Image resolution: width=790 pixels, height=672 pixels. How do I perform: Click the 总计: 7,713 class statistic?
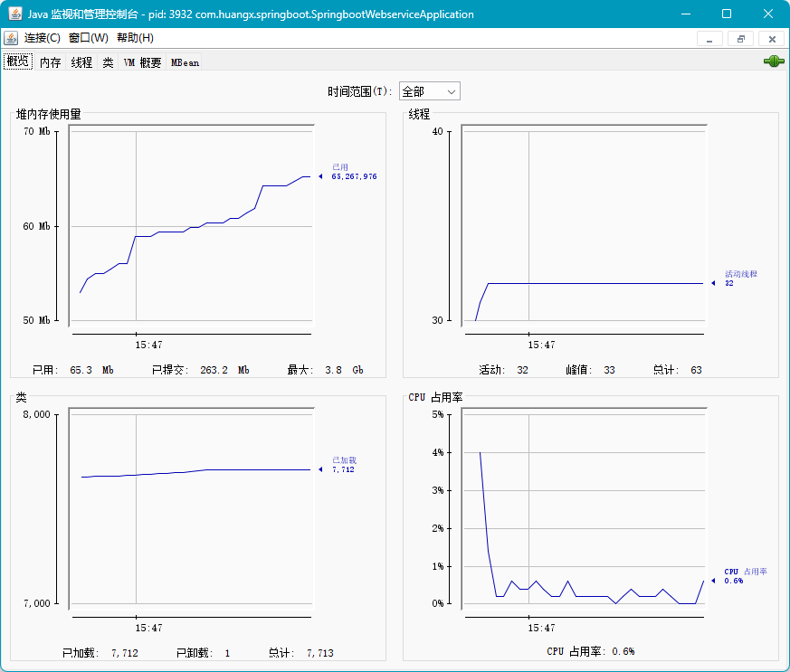tap(301, 653)
